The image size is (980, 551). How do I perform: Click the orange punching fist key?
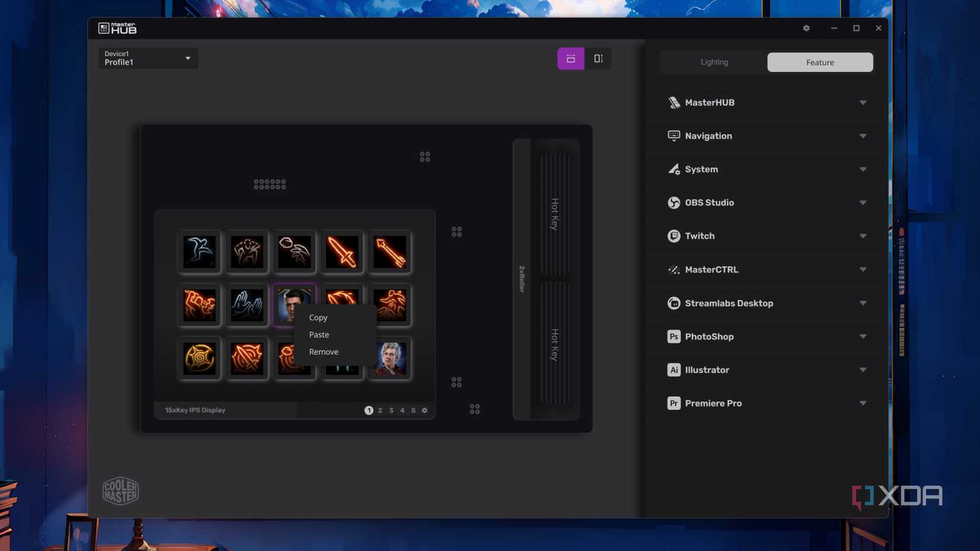200,305
